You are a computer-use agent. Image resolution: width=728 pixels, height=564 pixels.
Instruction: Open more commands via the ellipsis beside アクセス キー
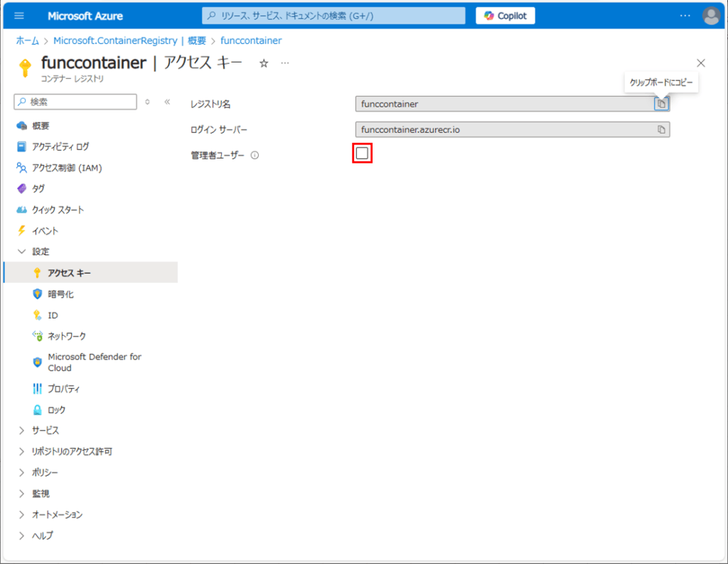pyautogui.click(x=284, y=63)
